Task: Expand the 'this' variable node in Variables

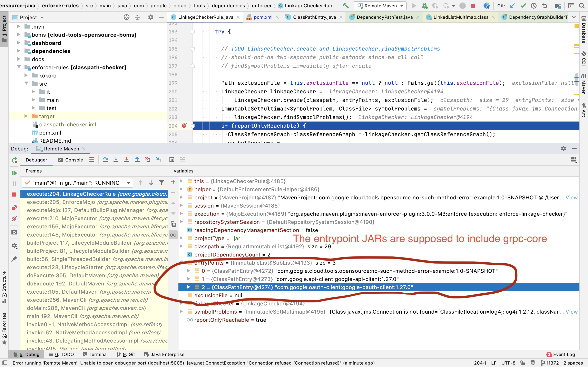Action: (182, 181)
